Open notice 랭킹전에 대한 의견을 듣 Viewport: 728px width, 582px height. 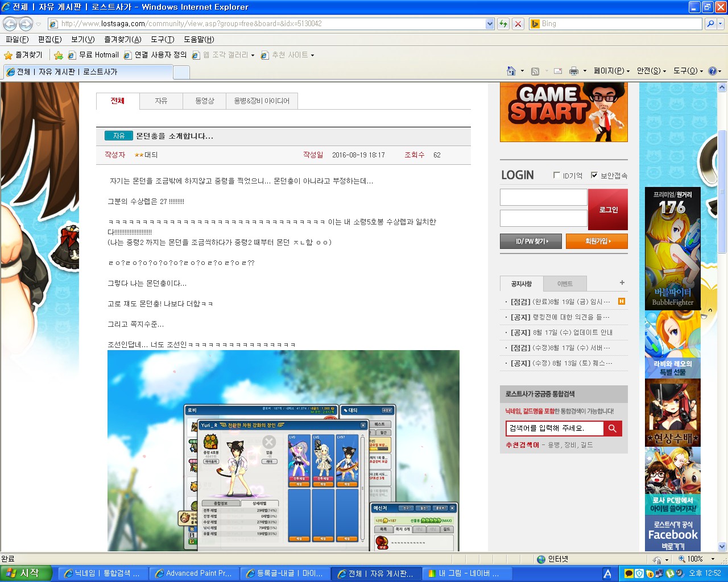(x=560, y=317)
